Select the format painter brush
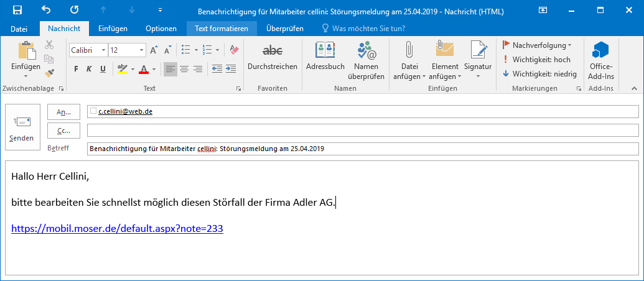Viewport: 644px width, 281px height. tap(49, 73)
